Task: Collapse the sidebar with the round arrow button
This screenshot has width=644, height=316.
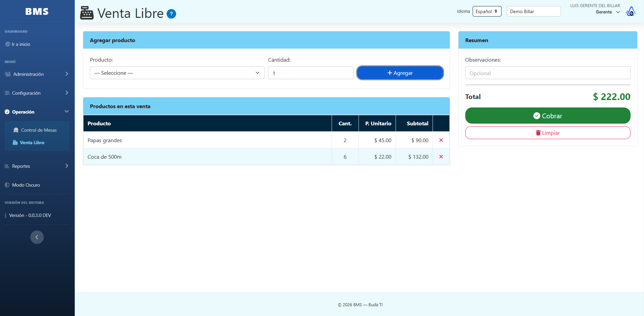Action: pos(37,237)
